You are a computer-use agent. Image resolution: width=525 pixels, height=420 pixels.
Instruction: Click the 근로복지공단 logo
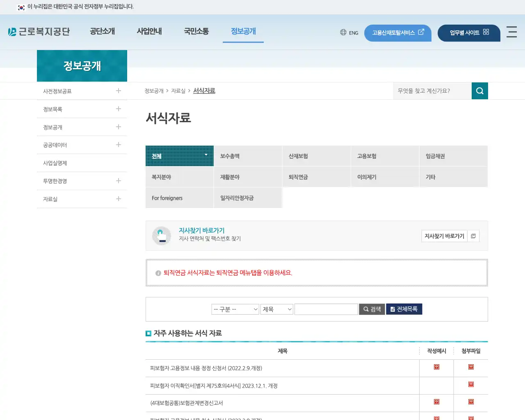[x=39, y=31]
